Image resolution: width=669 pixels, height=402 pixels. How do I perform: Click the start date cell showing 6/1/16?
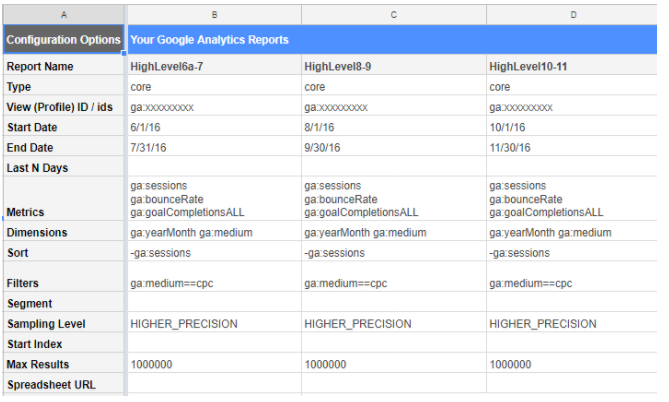pyautogui.click(x=213, y=128)
